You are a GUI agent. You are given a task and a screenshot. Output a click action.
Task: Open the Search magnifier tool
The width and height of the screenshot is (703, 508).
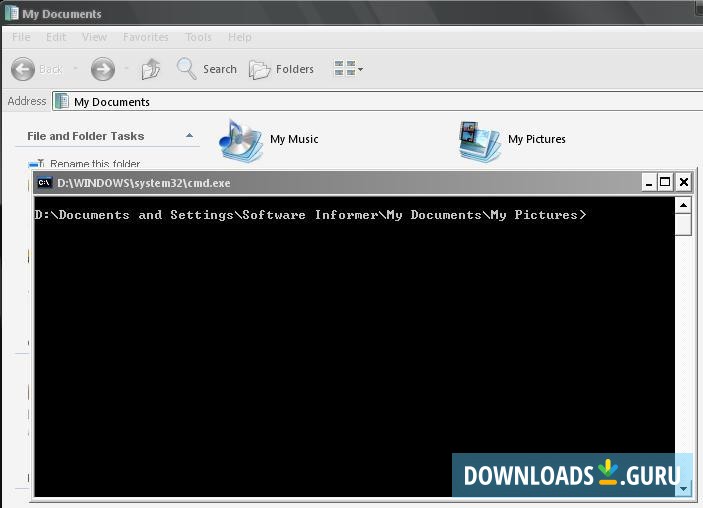click(186, 69)
